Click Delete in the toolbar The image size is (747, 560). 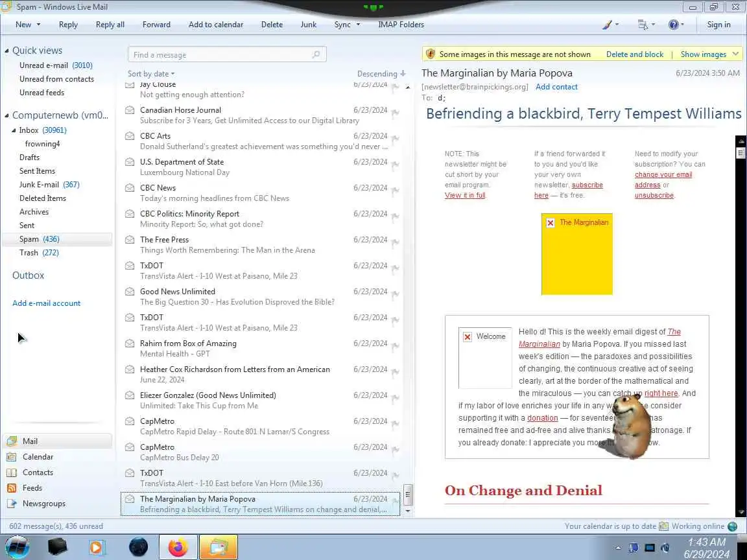[272, 25]
